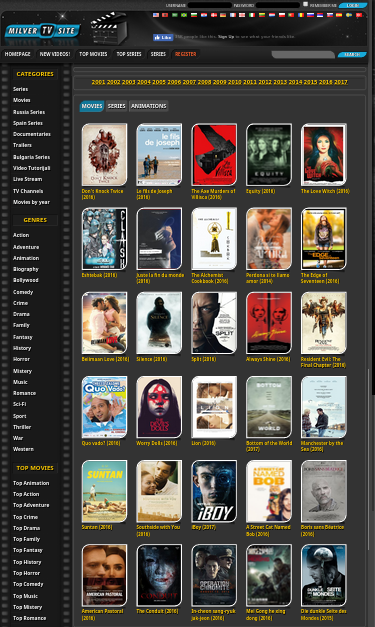Open the Register menu item
375x627 pixels.
coord(186,54)
